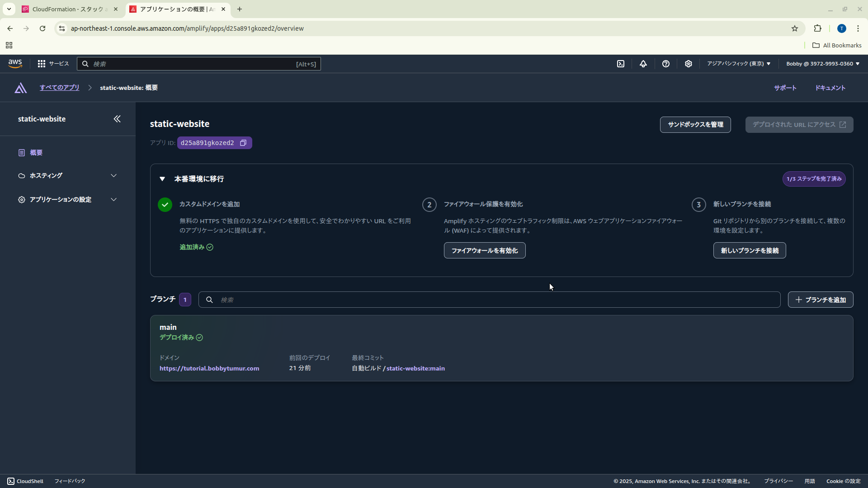This screenshot has width=868, height=488.
Task: Click ブランチを追加 button
Action: point(820,300)
